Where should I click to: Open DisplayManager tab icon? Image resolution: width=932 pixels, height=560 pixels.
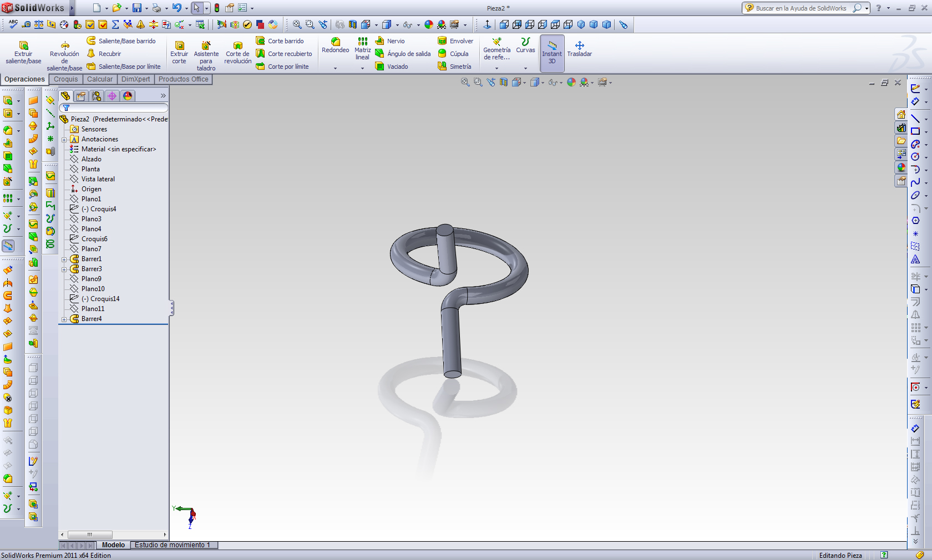click(x=128, y=96)
